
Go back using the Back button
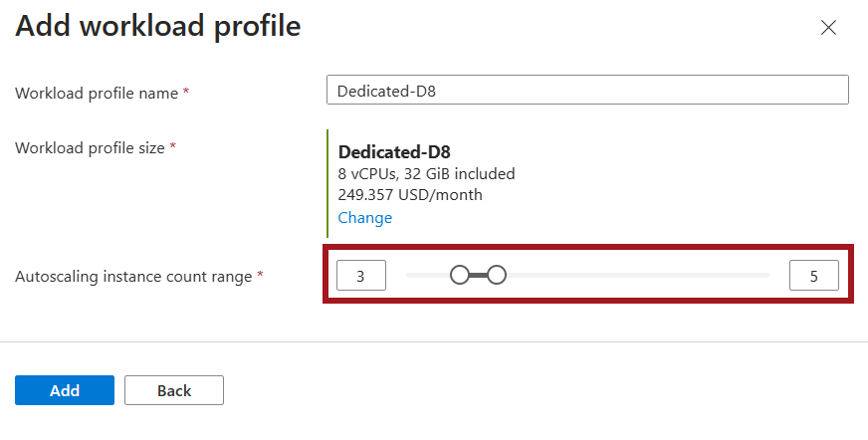point(174,390)
